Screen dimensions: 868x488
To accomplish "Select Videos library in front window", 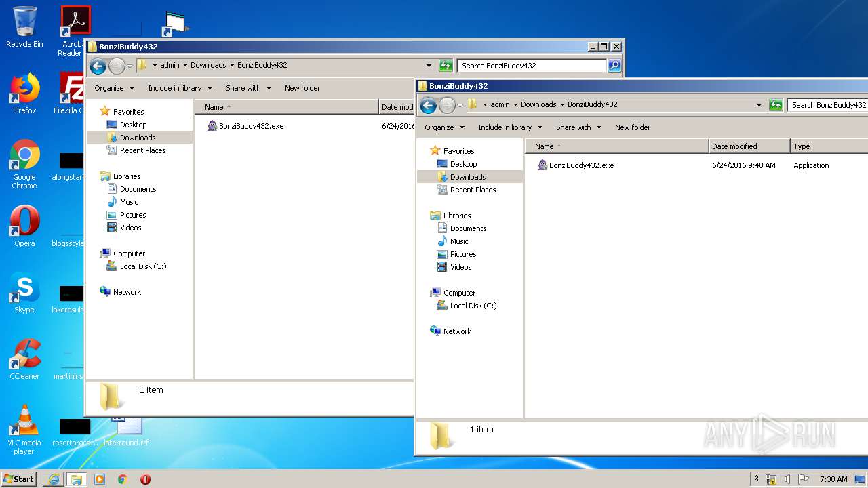I will [x=460, y=267].
